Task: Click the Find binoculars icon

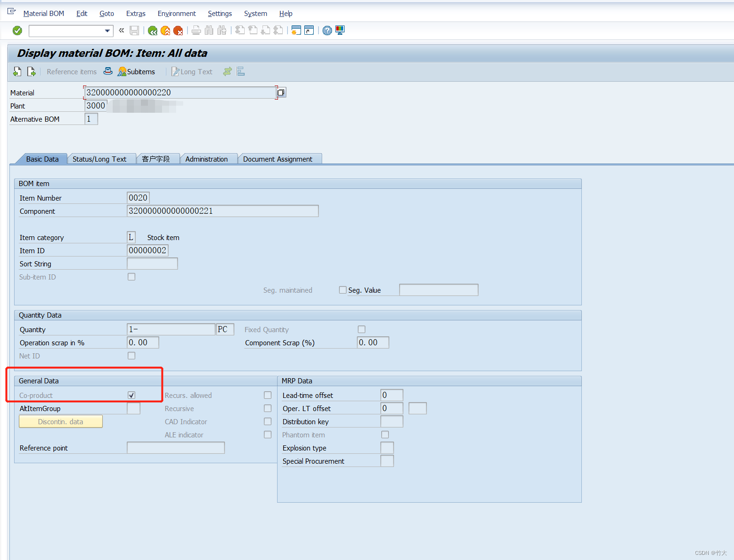Action: point(209,31)
